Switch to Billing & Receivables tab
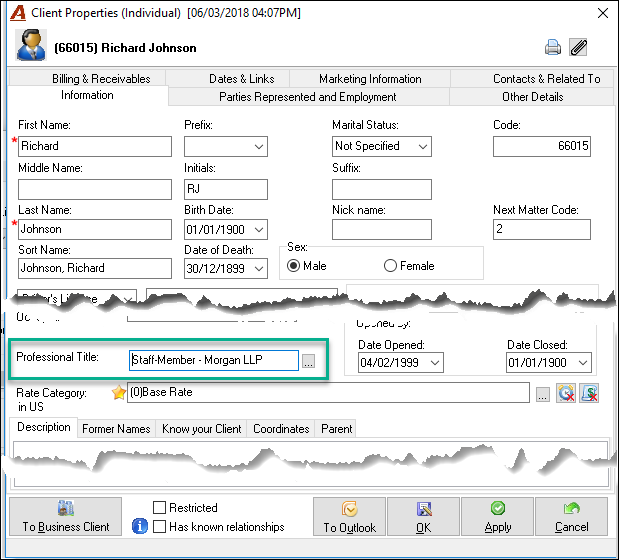 [x=88, y=79]
